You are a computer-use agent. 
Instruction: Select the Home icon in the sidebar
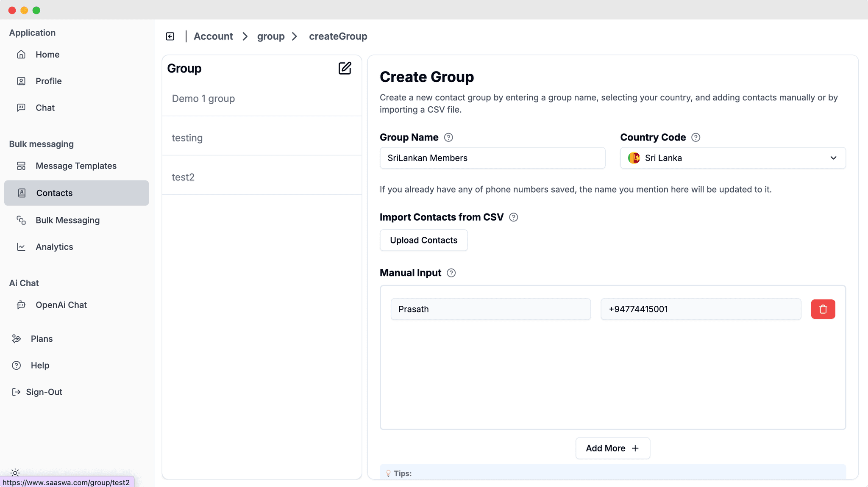click(x=22, y=54)
